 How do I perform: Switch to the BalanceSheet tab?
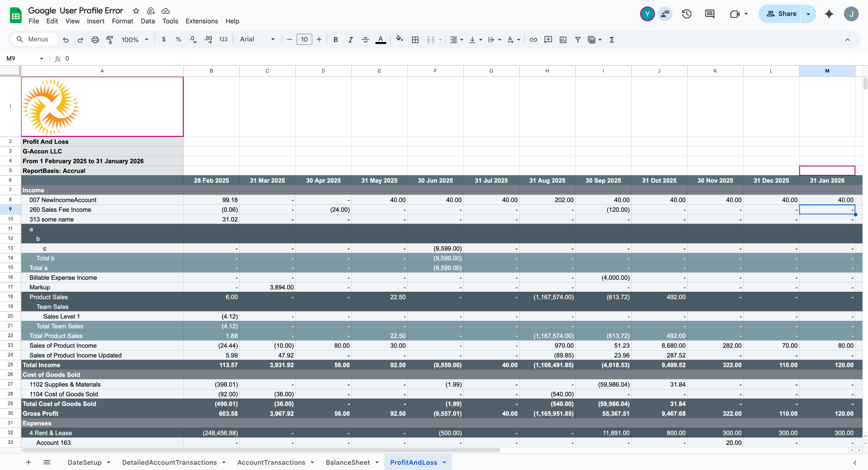[348, 462]
